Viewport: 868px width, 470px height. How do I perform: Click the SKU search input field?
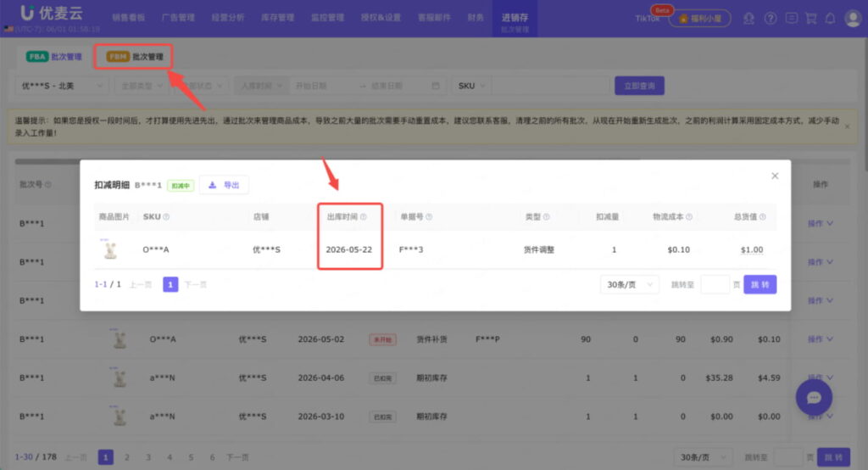(550, 86)
